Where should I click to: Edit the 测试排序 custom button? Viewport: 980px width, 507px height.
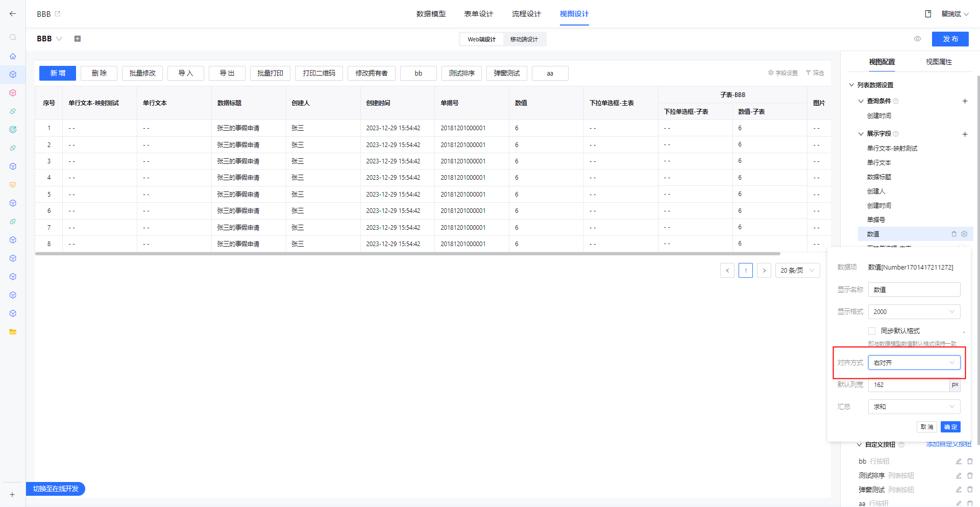[x=959, y=475]
